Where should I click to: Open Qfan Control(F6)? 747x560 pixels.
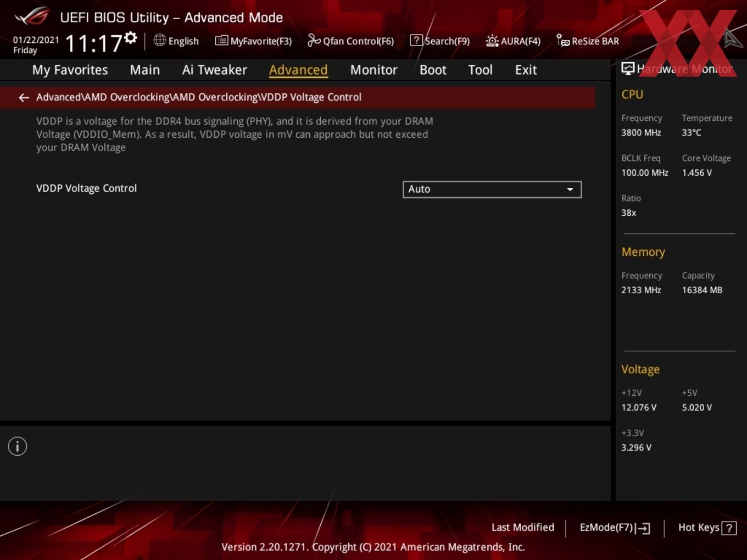pyautogui.click(x=350, y=41)
